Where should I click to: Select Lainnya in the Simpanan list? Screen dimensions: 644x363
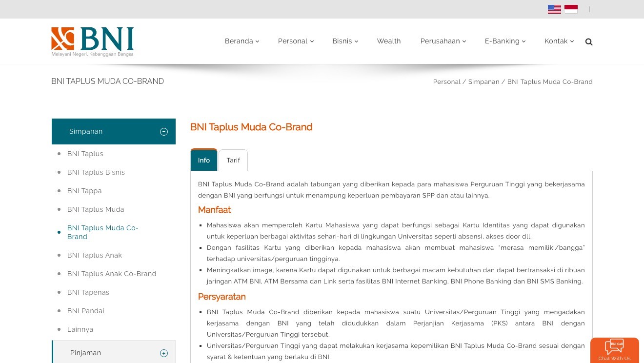click(80, 329)
